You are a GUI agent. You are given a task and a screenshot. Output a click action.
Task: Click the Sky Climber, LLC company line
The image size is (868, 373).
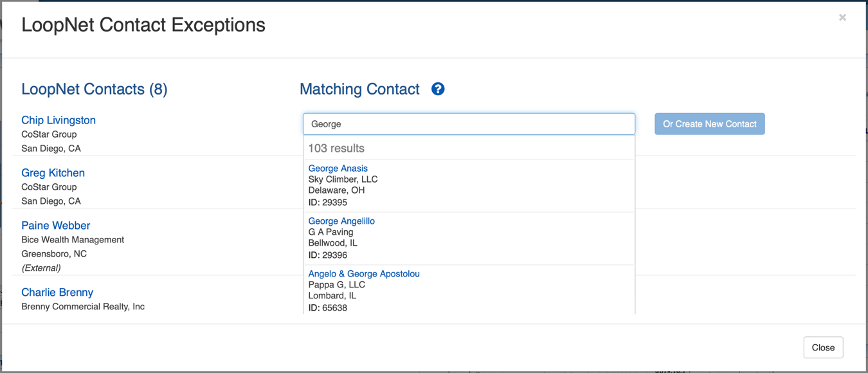tap(343, 179)
